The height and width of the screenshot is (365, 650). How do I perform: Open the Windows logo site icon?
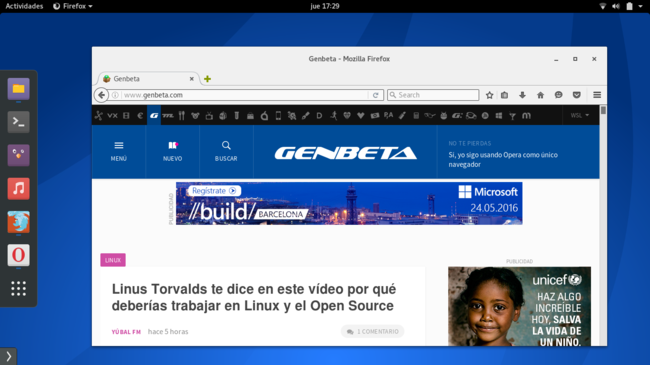[499, 116]
